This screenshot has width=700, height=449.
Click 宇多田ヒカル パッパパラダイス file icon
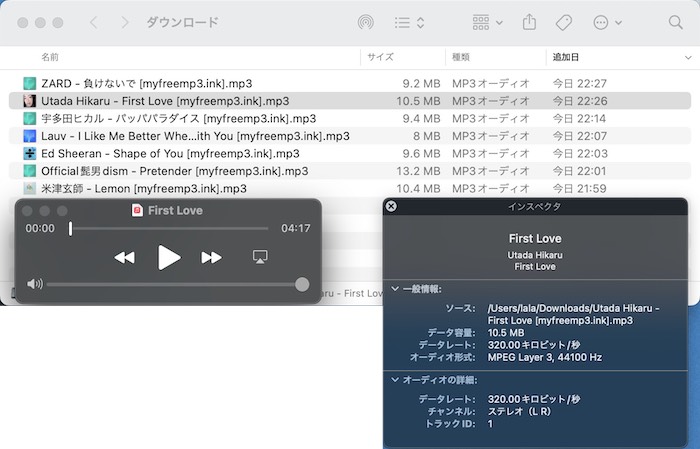29,118
